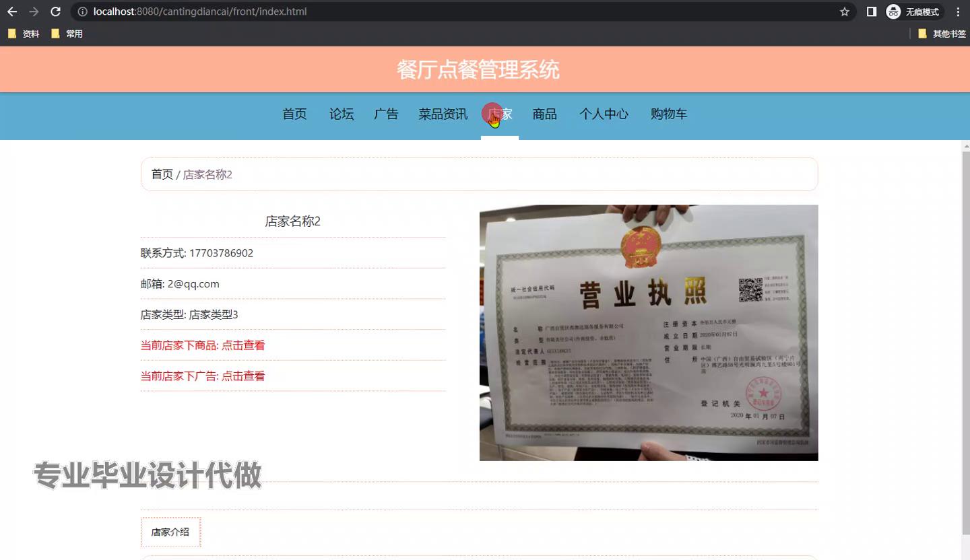This screenshot has height=560, width=970.
Task: Reload the page with the refresh icon
Action: pyautogui.click(x=56, y=11)
